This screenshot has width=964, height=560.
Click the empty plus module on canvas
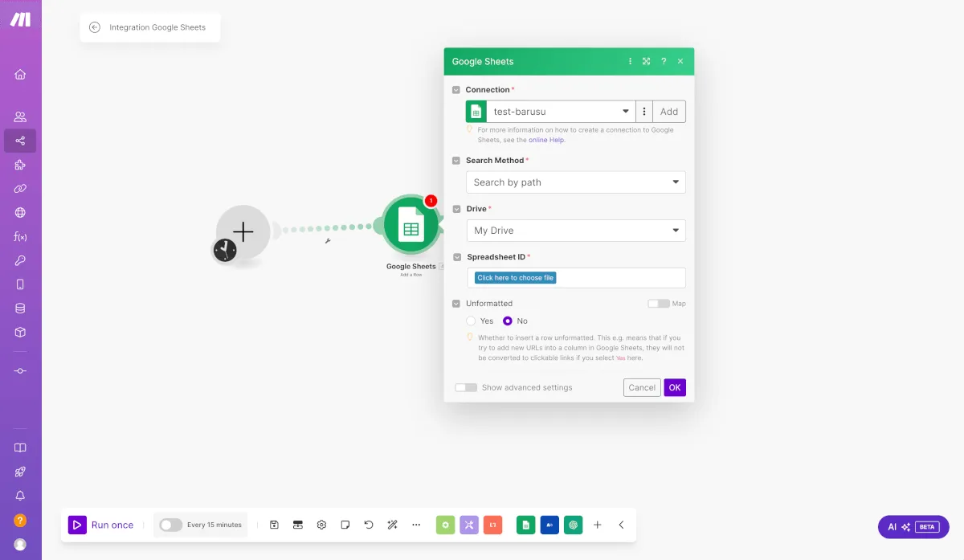(x=243, y=232)
